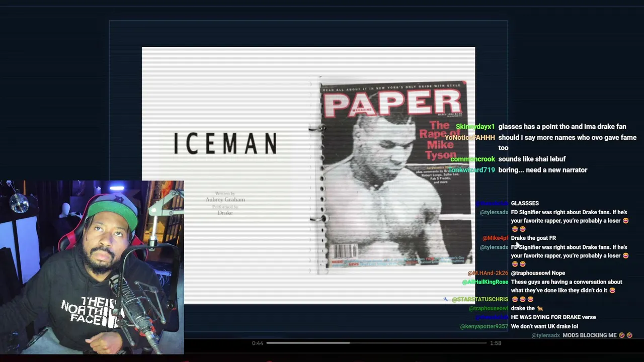This screenshot has width=644, height=362.
Task: Click the barcode on the magazine cover
Action: (345, 251)
